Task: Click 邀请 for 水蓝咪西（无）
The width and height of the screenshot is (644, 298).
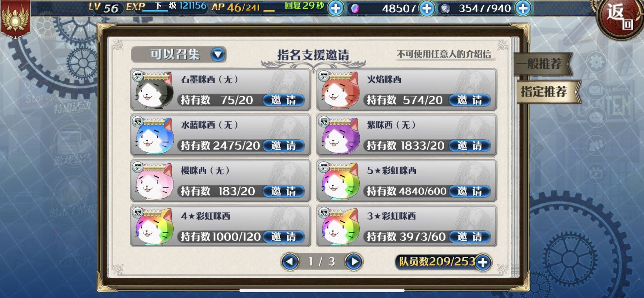Action: pyautogui.click(x=284, y=146)
